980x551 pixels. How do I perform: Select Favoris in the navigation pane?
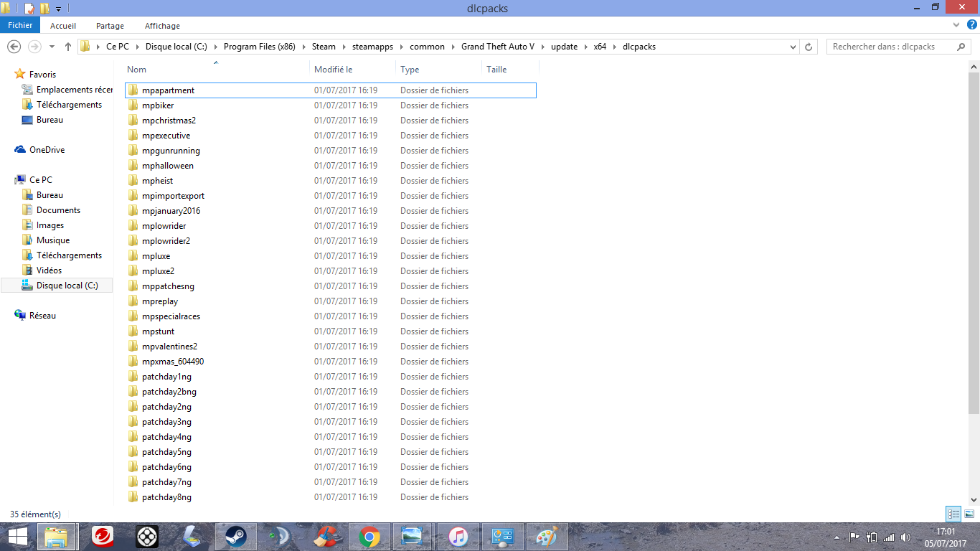click(42, 75)
